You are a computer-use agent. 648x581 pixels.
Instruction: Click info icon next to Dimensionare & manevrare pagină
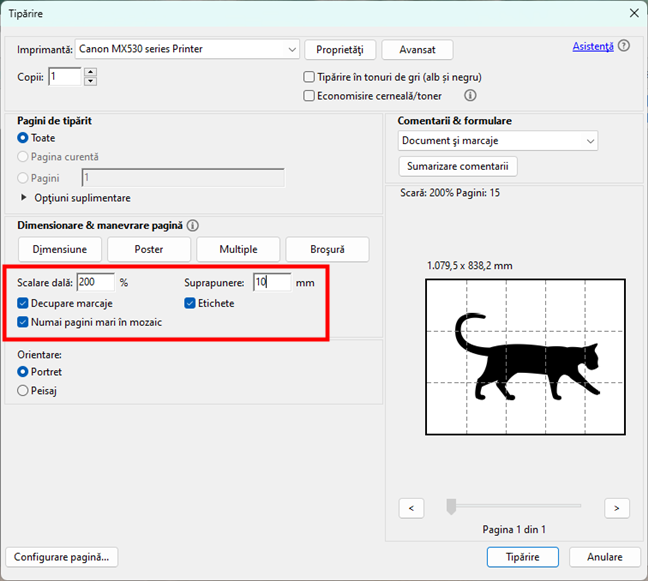click(x=193, y=226)
